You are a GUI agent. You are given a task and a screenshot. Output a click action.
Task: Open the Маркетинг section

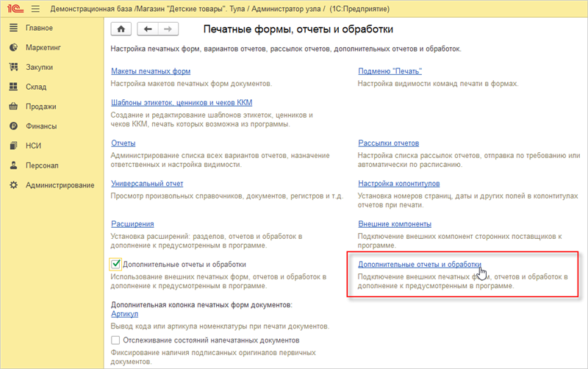[x=43, y=48]
